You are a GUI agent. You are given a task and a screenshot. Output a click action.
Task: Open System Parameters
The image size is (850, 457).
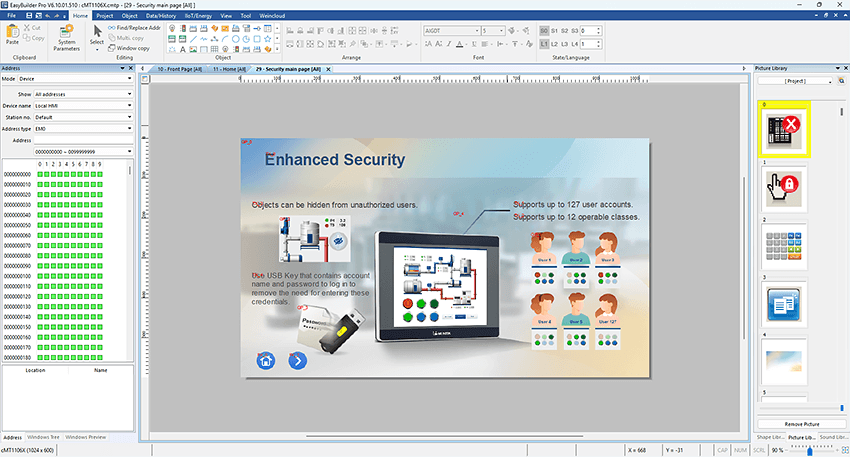pos(67,36)
